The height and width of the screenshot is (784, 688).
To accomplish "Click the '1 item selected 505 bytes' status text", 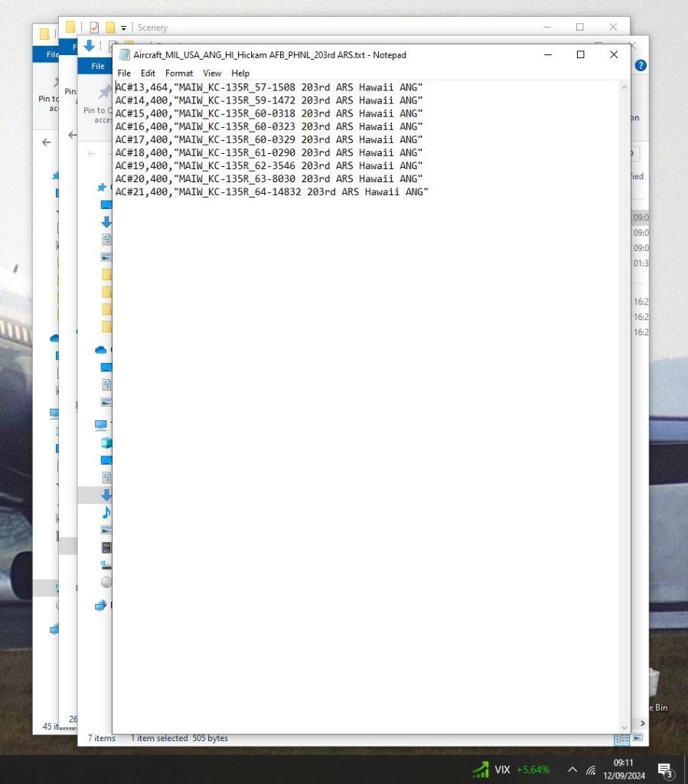I will click(x=179, y=738).
